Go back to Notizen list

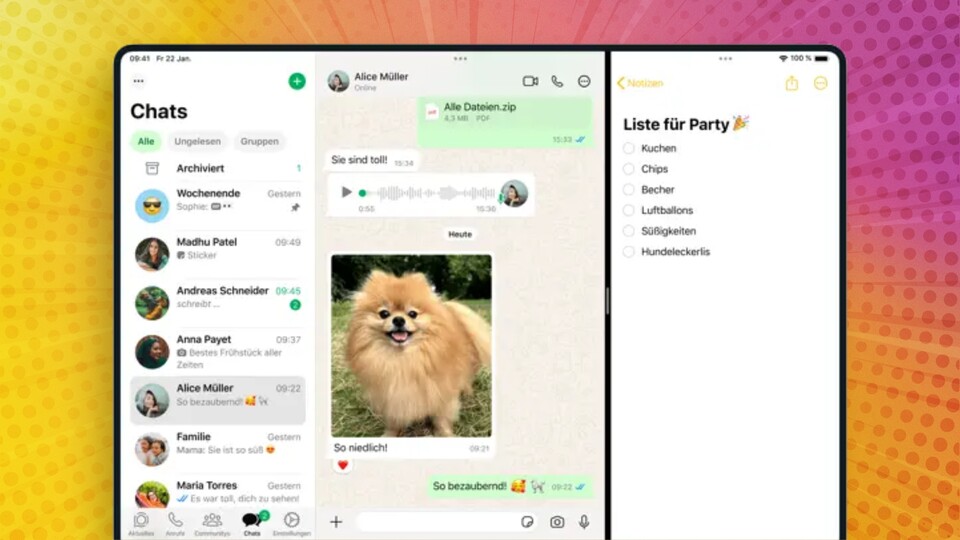tap(640, 84)
